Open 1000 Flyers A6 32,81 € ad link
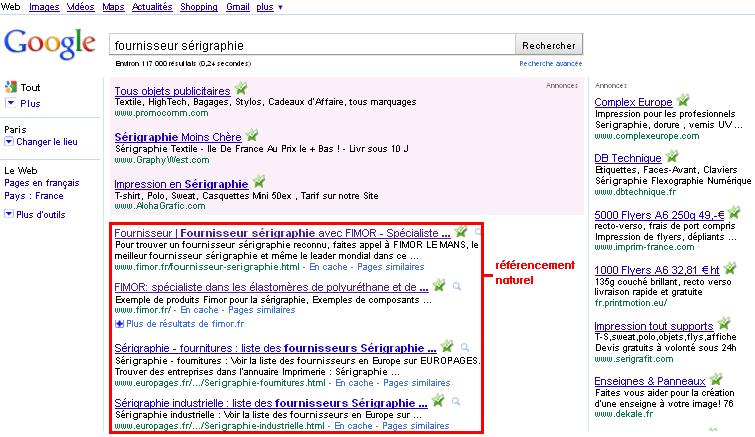 click(657, 270)
